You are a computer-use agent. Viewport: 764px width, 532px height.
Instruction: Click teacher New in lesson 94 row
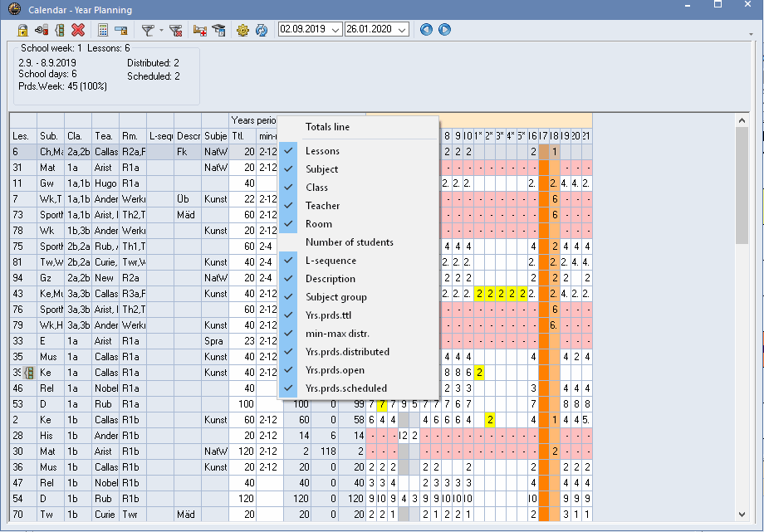pos(105,278)
